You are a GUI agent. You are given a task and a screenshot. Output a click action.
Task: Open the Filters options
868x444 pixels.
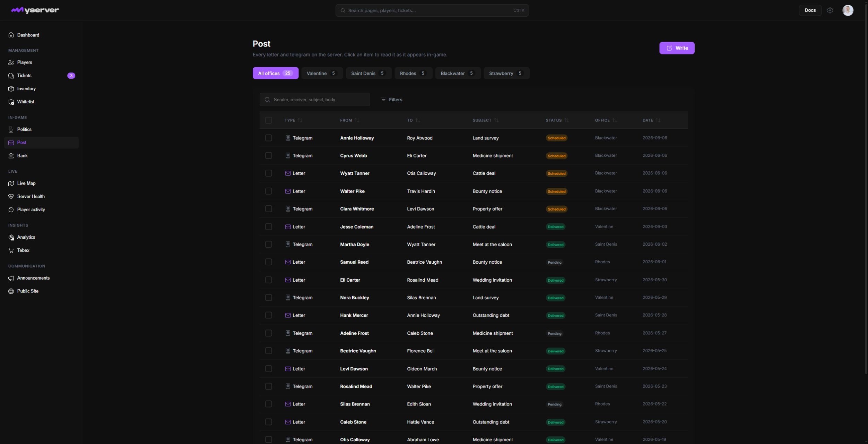tap(392, 100)
